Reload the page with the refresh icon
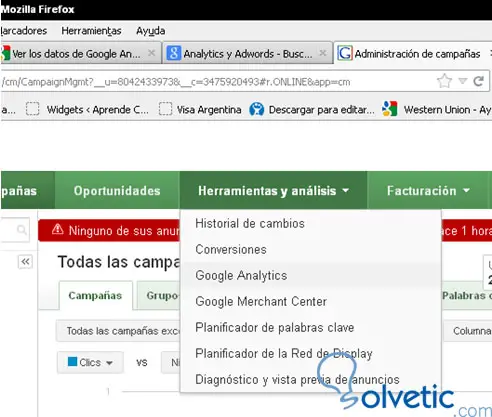This screenshot has height=417, width=492. [x=478, y=81]
